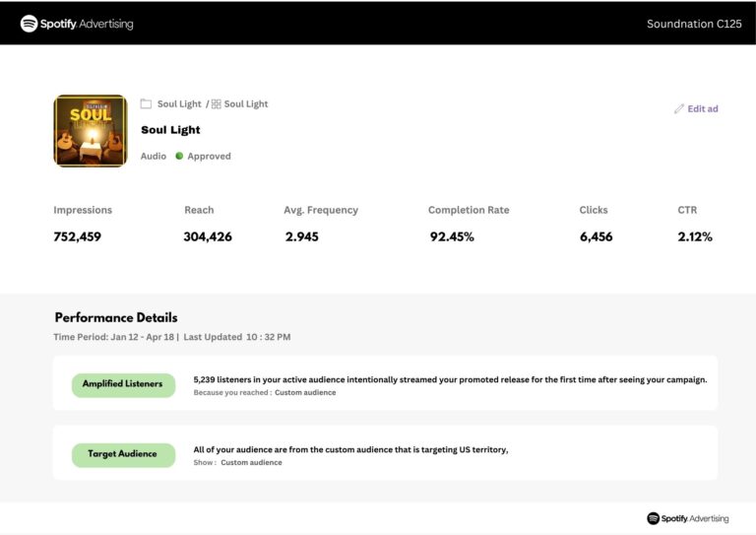
Task: Click the Amplified Listeners green badge
Action: (123, 385)
